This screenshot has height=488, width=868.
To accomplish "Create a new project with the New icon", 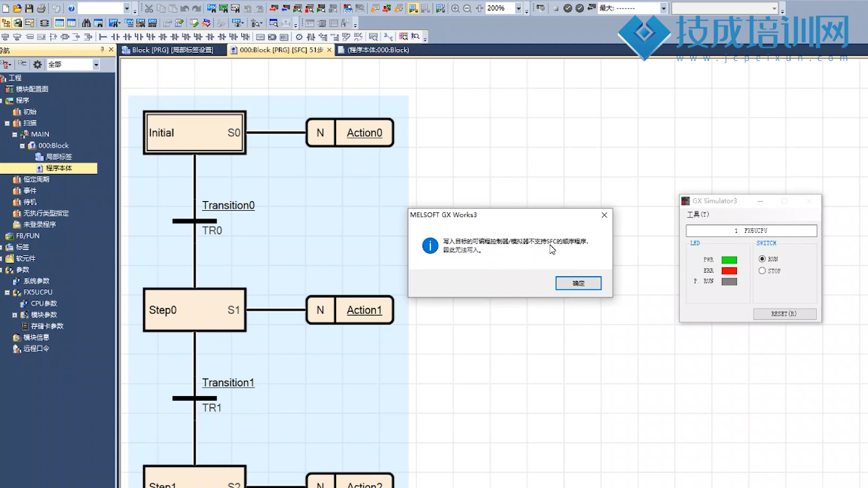I will [5, 8].
